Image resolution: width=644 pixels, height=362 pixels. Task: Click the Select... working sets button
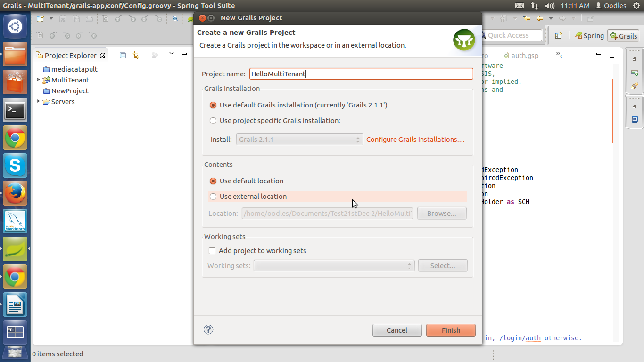443,265
